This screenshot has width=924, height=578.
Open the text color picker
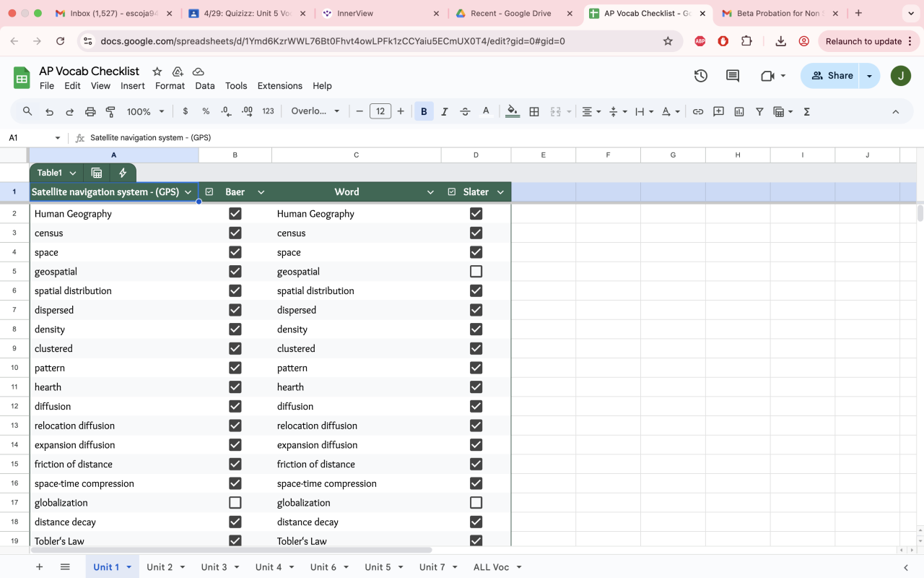pos(486,111)
